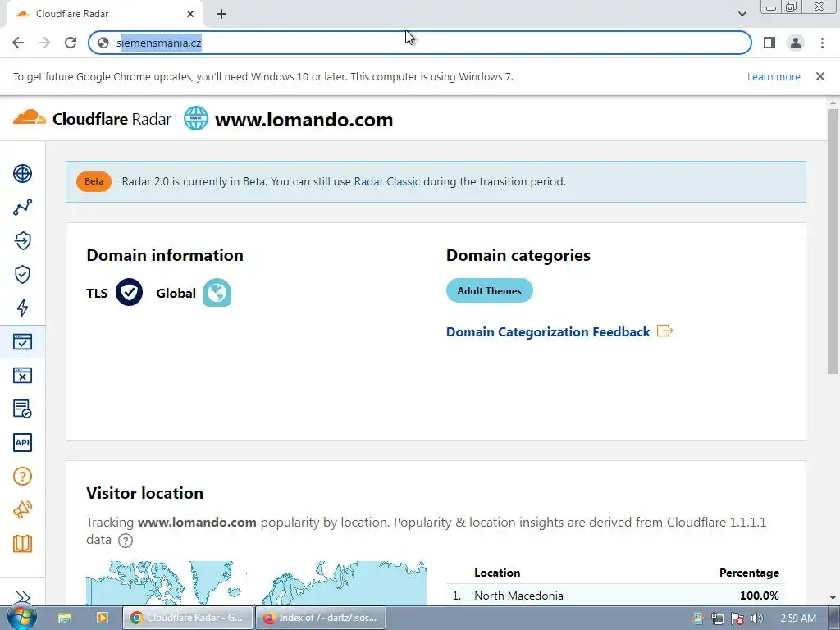
Task: Open the domain rankings checkmark-window icon
Action: (x=22, y=342)
